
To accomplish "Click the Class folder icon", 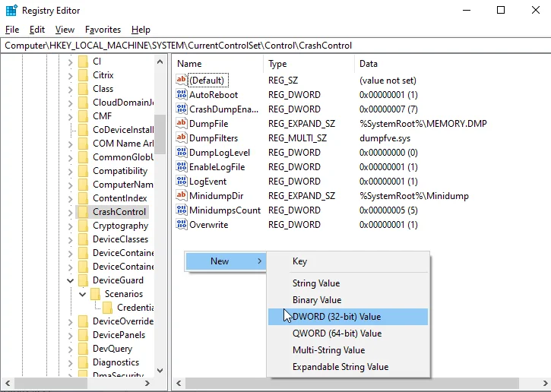I will [x=84, y=89].
